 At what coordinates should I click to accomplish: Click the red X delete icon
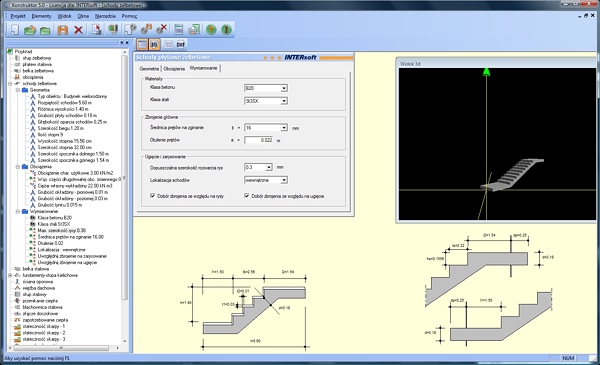pyautogui.click(x=78, y=29)
